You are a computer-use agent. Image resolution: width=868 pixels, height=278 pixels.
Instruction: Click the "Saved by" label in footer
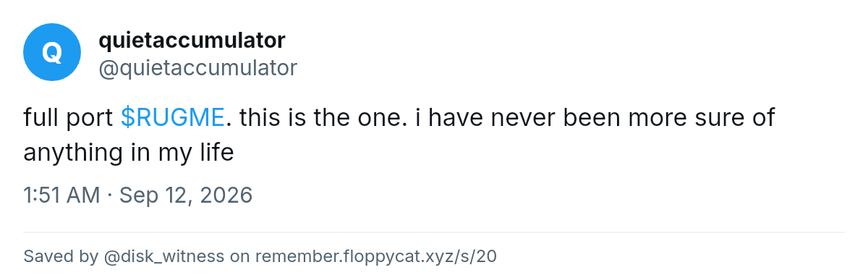point(61,256)
